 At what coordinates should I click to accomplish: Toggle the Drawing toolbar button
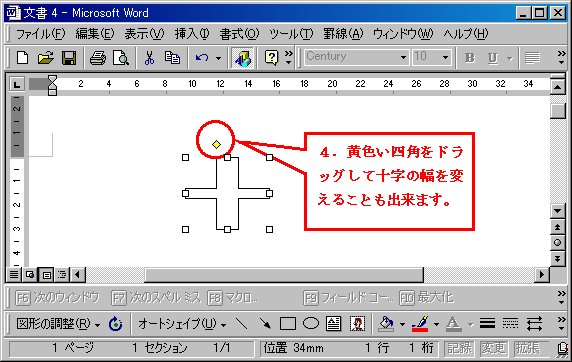pyautogui.click(x=243, y=58)
